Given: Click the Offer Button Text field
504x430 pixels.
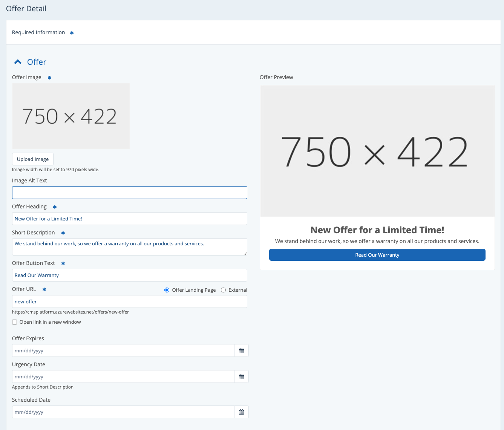Looking at the screenshot, I should [129, 275].
